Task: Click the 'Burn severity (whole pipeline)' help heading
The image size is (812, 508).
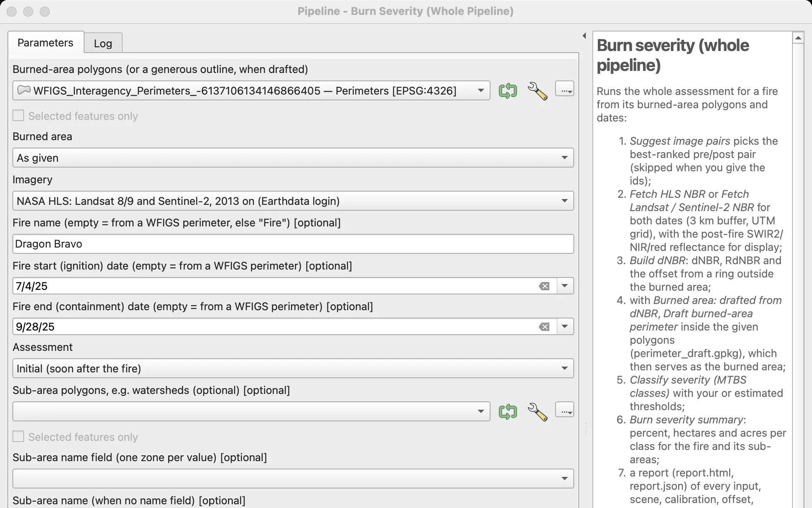Action: [673, 55]
